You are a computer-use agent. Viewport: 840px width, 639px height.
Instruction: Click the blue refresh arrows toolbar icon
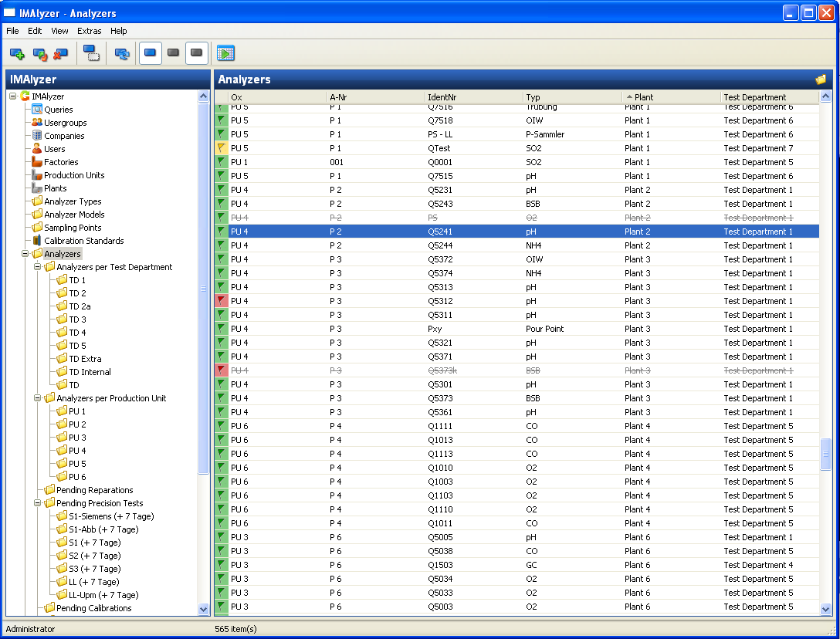122,53
